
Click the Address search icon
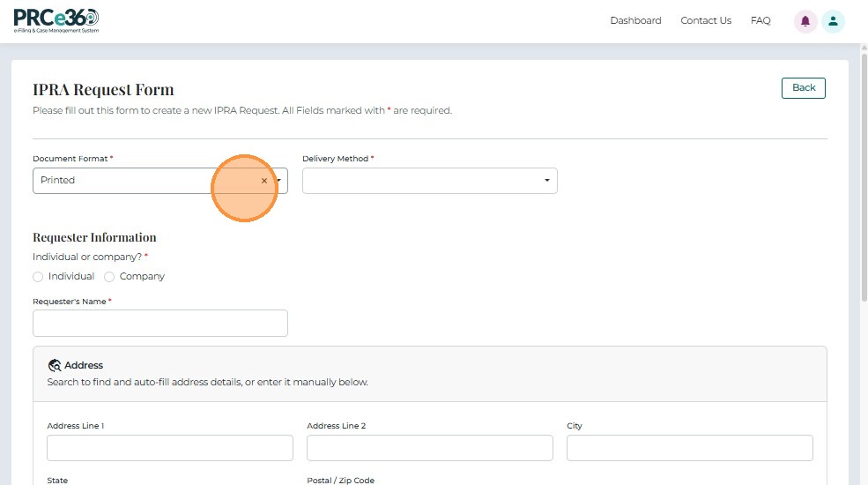[x=55, y=365]
